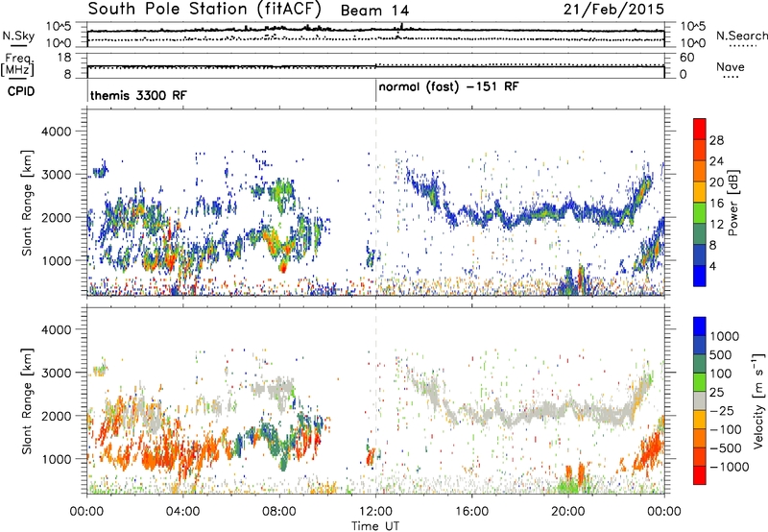Click the '20:00' time tick label
The image size is (768, 532).
[x=568, y=512]
